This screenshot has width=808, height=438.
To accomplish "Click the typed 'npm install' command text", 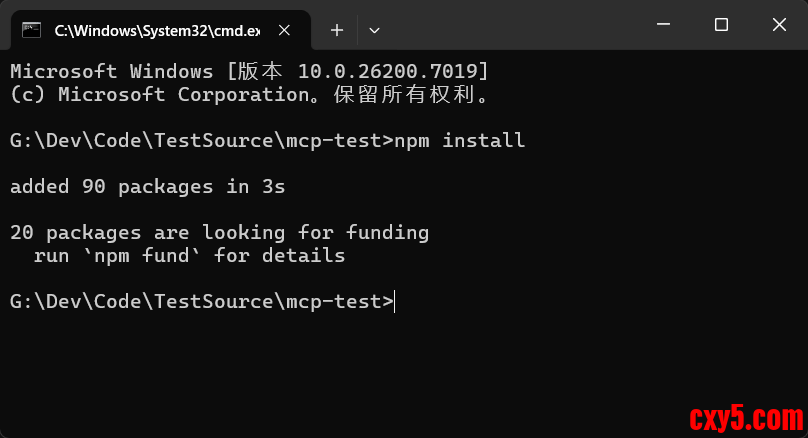I will click(x=459, y=141).
